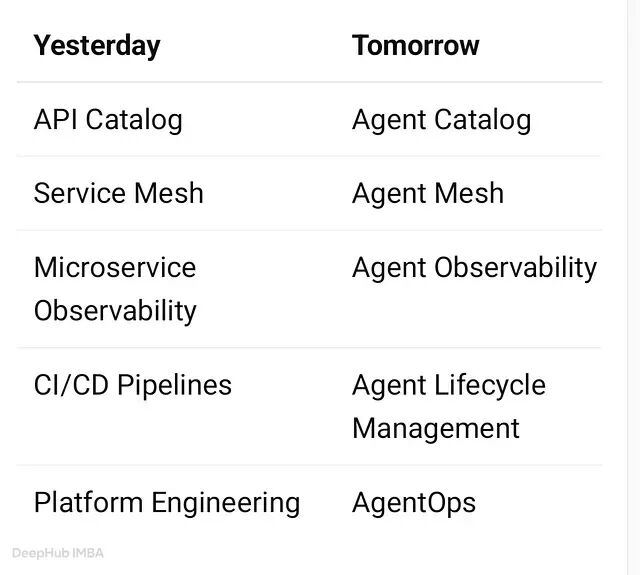Viewport: 640px width, 575px height.
Task: Select Microservice Observability cell
Action: click(x=115, y=289)
